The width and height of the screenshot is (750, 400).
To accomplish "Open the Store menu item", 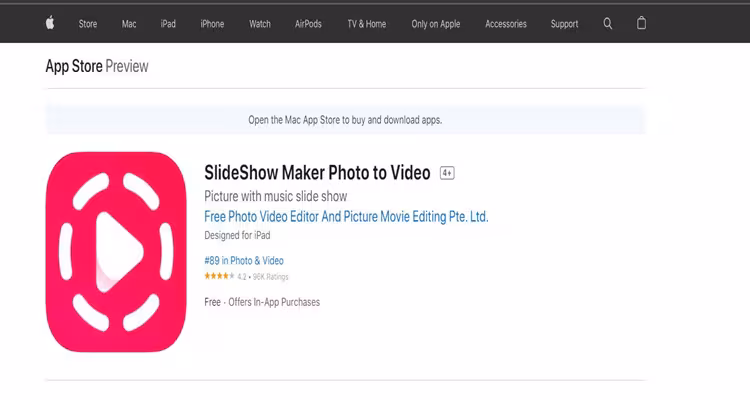I will click(x=88, y=23).
